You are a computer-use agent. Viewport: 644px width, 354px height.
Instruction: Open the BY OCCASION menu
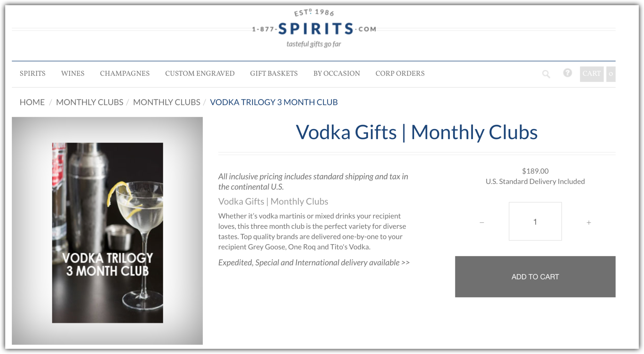click(x=337, y=74)
